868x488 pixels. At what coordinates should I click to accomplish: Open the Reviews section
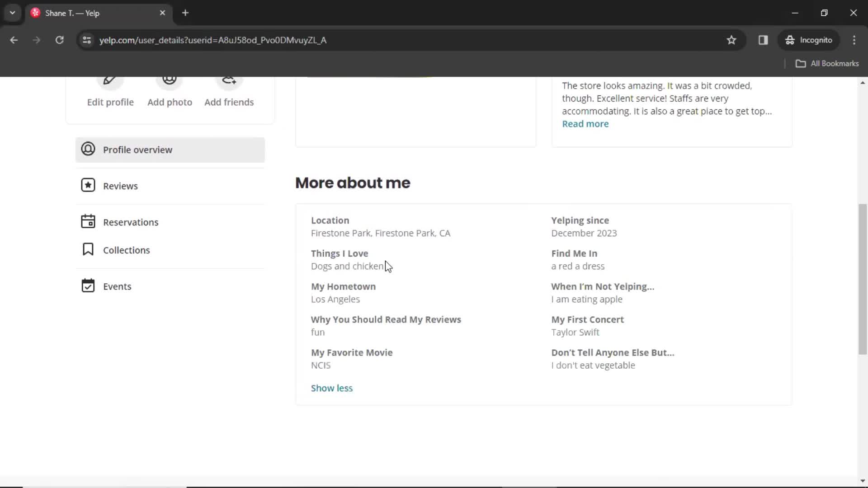click(170, 186)
